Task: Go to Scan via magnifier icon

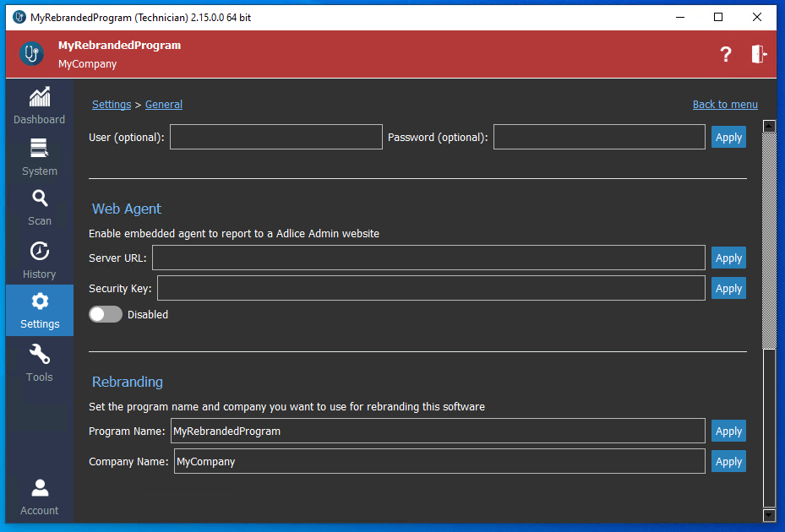Action: point(39,198)
